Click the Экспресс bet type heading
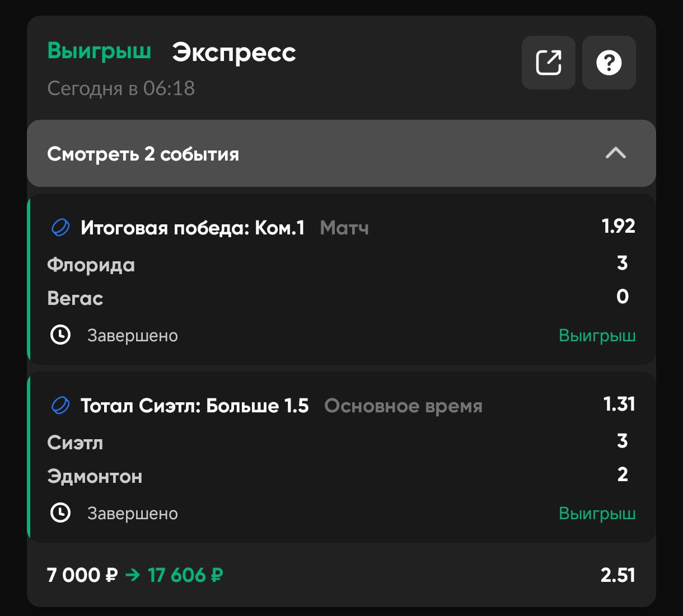683x616 pixels. point(233,53)
